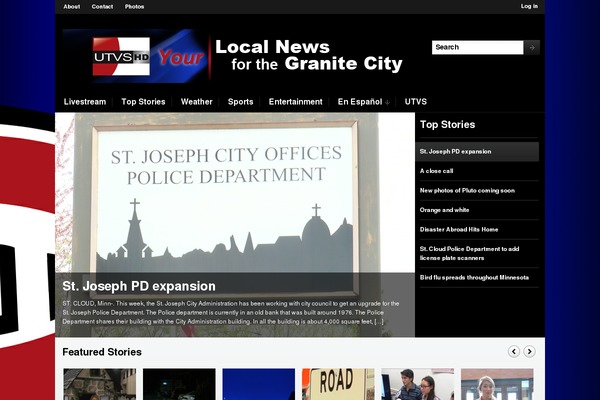
Task: Go to the Livestream section
Action: coord(85,102)
